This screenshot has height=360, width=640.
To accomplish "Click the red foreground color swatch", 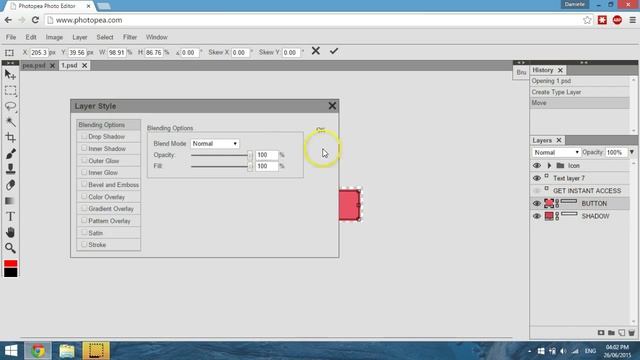I will click(11, 263).
